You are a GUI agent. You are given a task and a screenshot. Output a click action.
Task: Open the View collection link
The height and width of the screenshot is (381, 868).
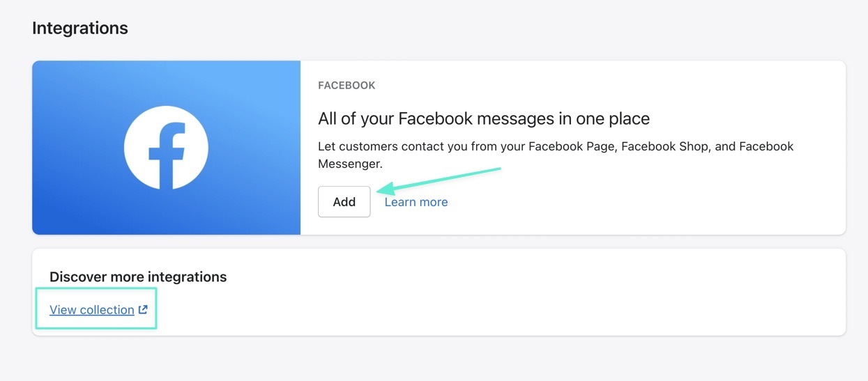(92, 310)
